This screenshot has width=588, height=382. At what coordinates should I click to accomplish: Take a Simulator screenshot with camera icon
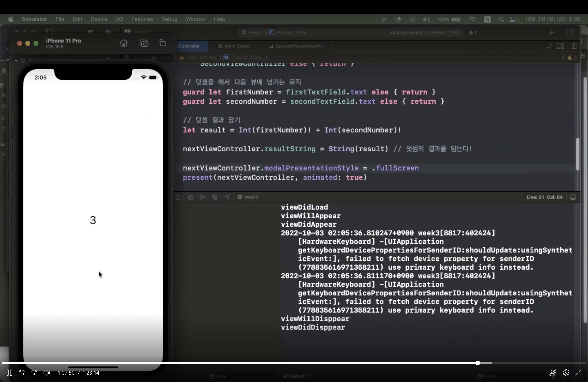click(x=144, y=44)
